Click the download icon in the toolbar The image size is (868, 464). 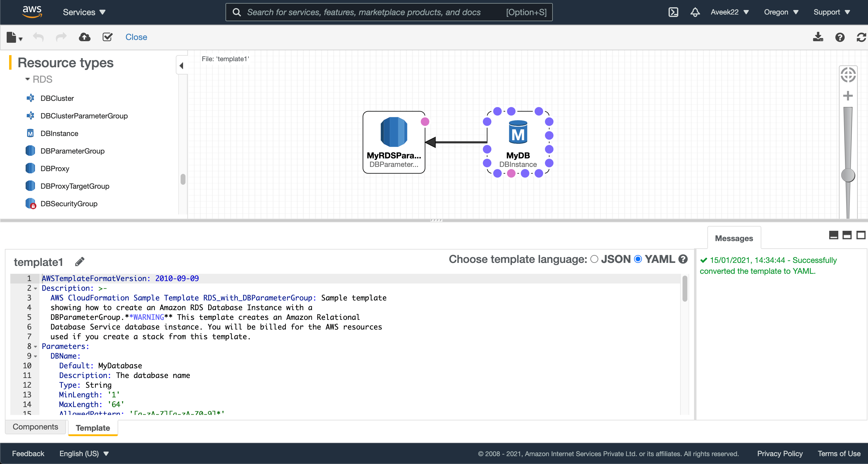pyautogui.click(x=818, y=37)
